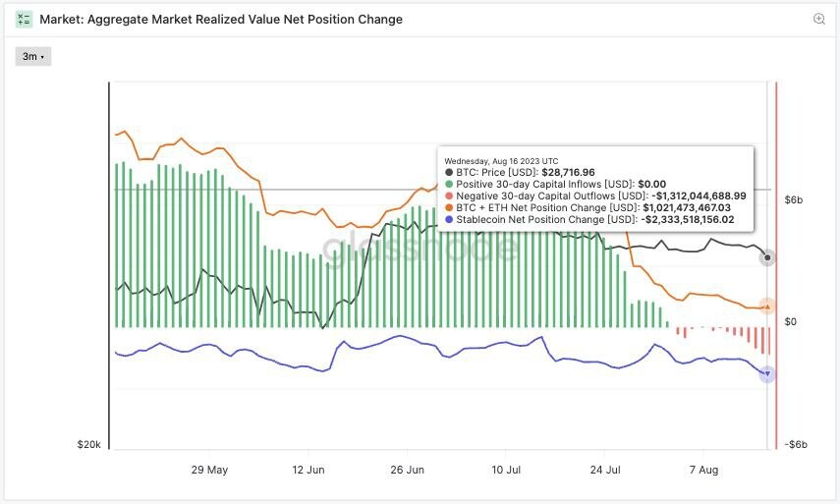
Task: Click the glassnode watermark
Action: [x=420, y=249]
